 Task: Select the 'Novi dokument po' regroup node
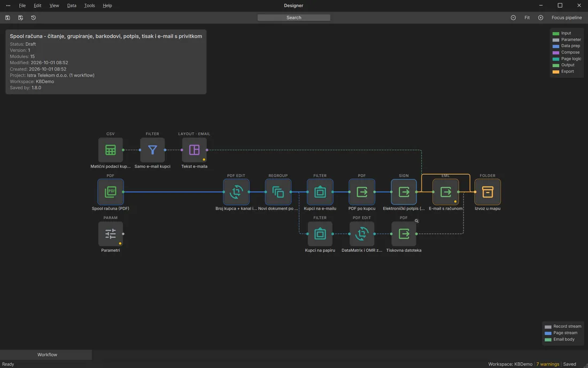[278, 191]
